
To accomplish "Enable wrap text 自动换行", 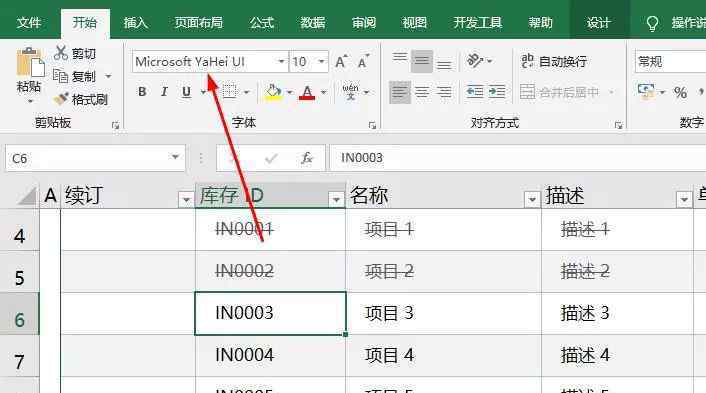I will tap(554, 61).
